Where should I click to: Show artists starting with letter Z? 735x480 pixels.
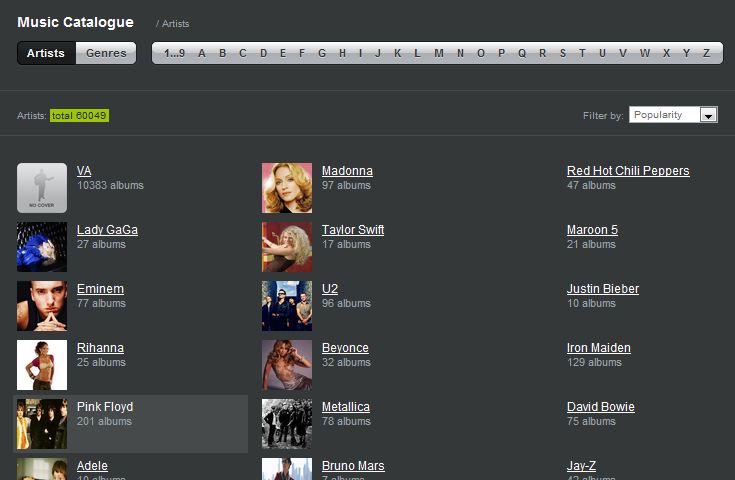[706, 53]
